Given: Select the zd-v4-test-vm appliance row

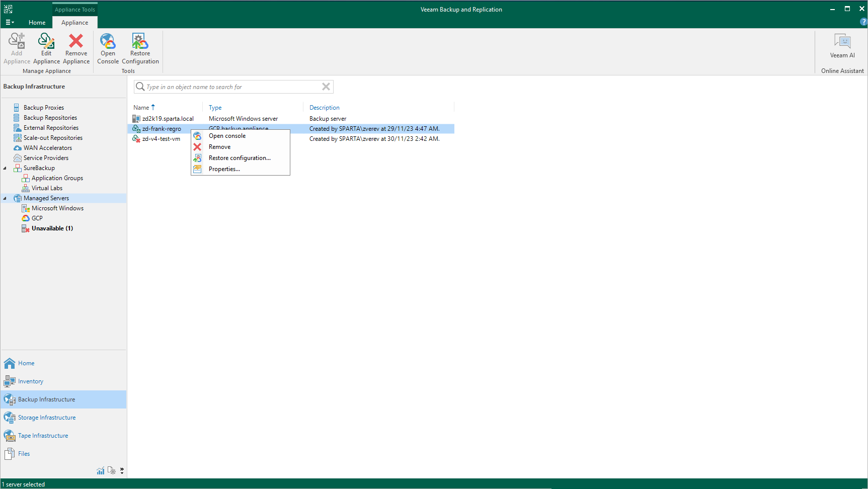Looking at the screenshot, I should tap(292, 139).
